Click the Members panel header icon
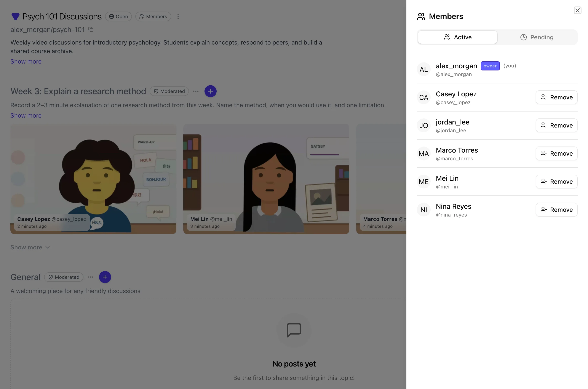The height and width of the screenshot is (389, 588). click(421, 16)
